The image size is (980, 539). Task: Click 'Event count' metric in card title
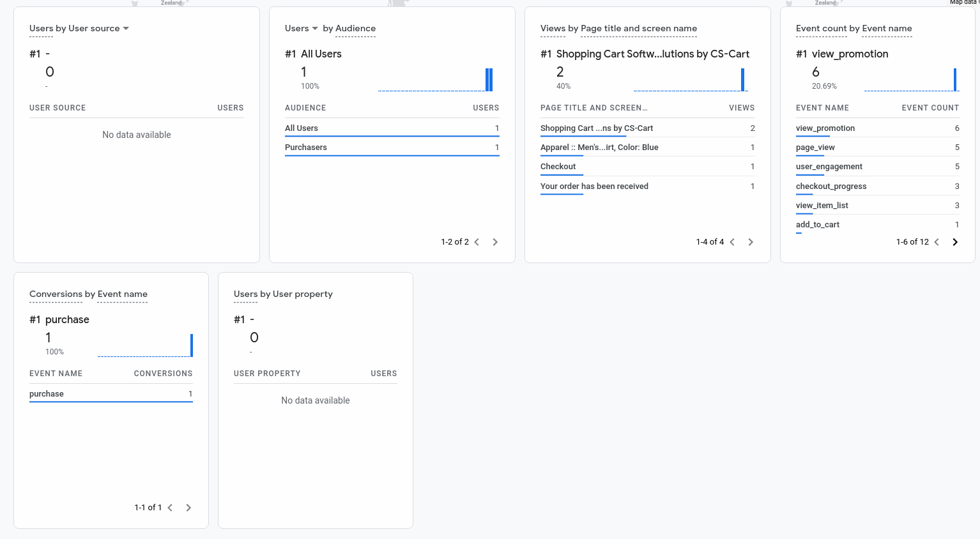point(821,28)
